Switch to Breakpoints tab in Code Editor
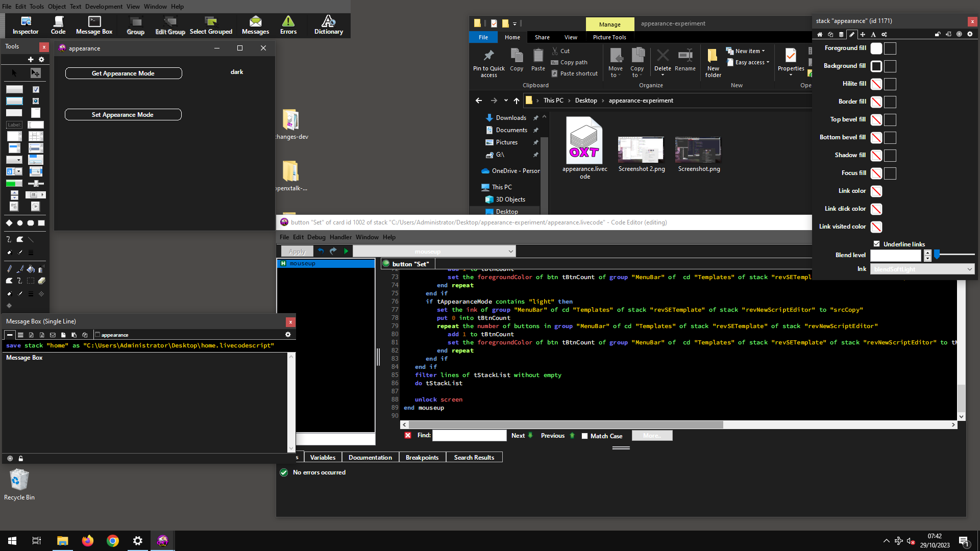This screenshot has height=551, width=980. click(422, 458)
